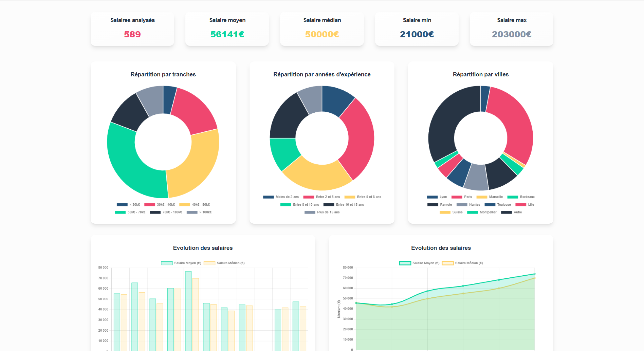Toggle the '< 30k€' legend item in tranches chart
The height and width of the screenshot is (351, 644).
point(128,205)
